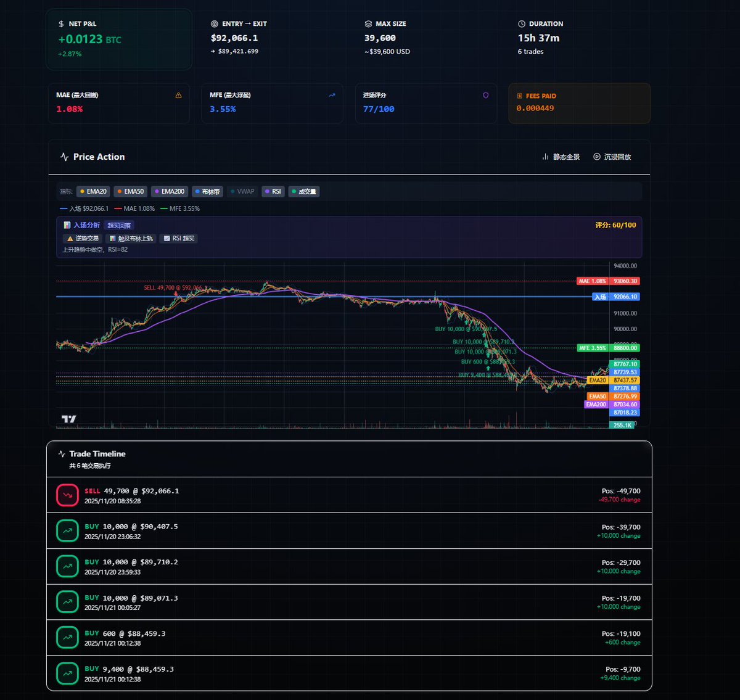Click the pulse icon beside Trade Timeline

pos(62,454)
